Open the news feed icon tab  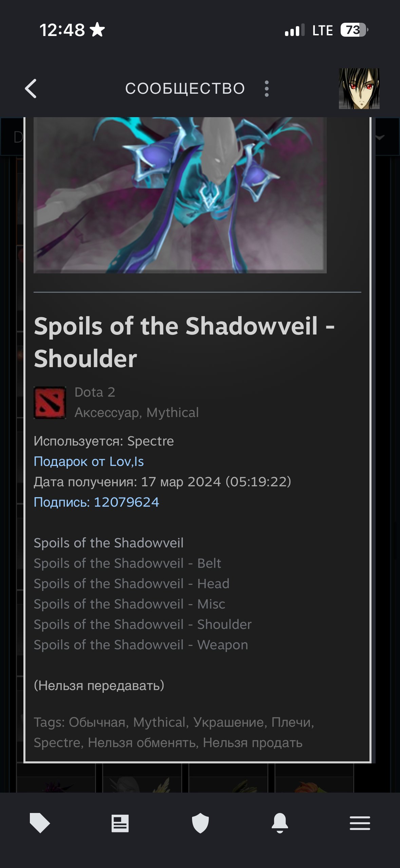(120, 823)
